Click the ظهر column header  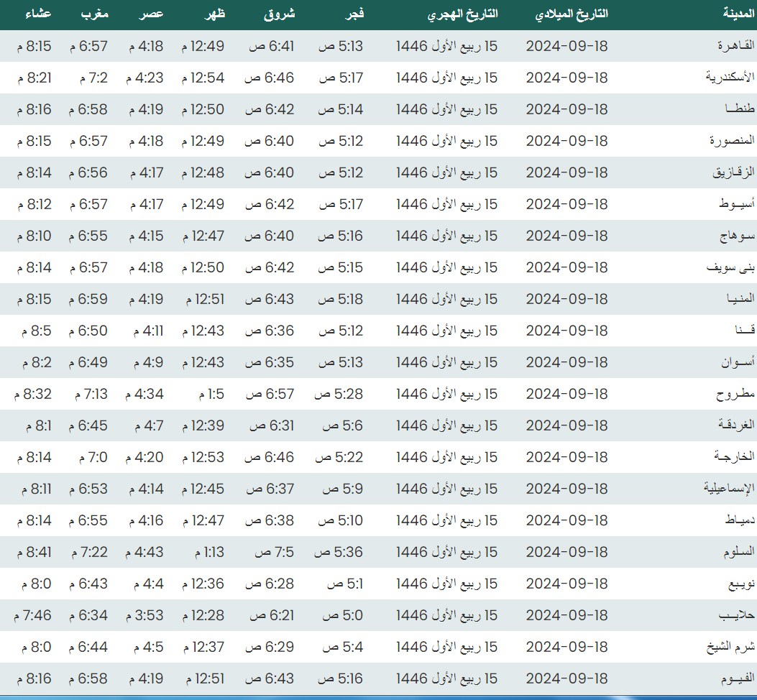click(x=211, y=14)
